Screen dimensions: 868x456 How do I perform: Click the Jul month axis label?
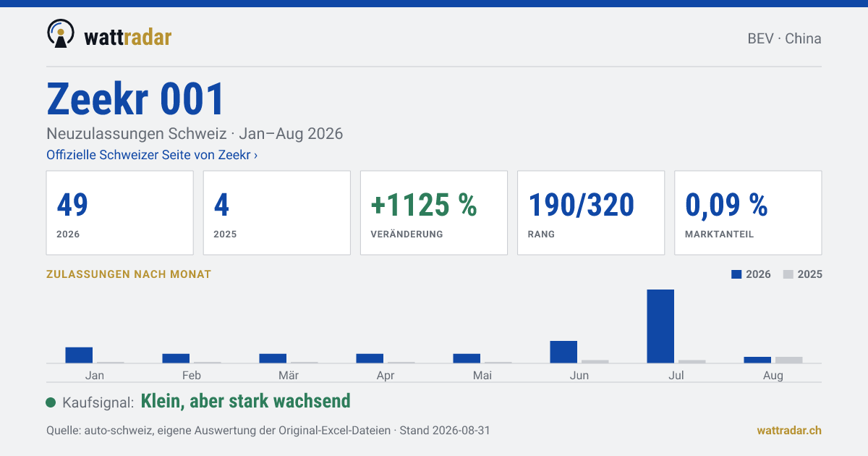(x=676, y=375)
